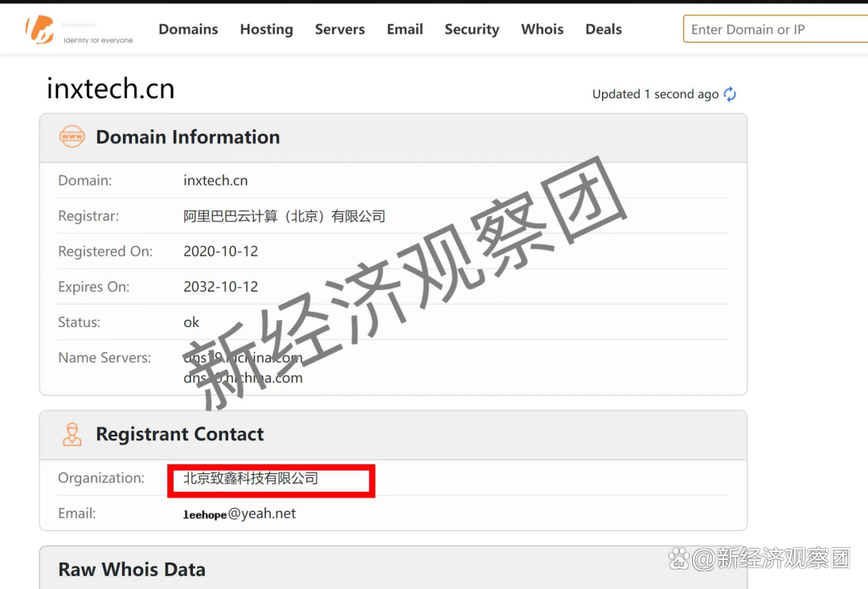The image size is (868, 589).
Task: Click the Expires On: label
Action: 93,287
